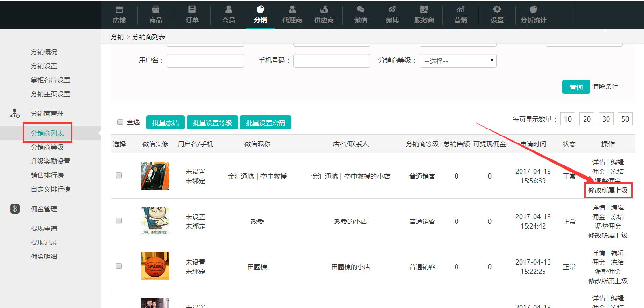The width and height of the screenshot is (644, 308).
Task: Open the 店铺 store icon in top navigation
Action: (x=119, y=9)
